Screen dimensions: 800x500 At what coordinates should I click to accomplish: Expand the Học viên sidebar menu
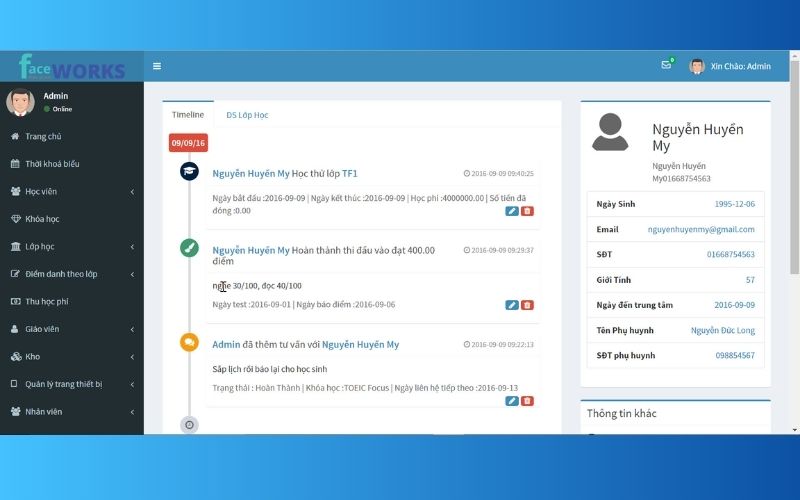click(x=70, y=191)
